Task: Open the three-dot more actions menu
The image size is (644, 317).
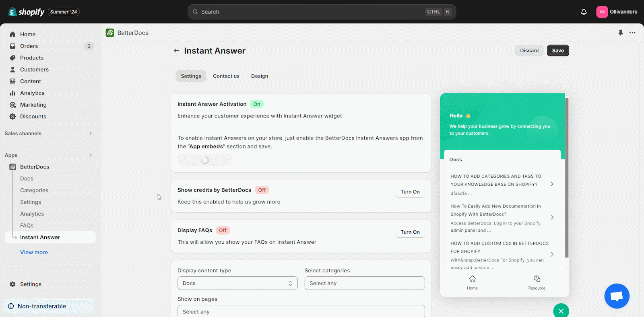Action: tap(632, 33)
